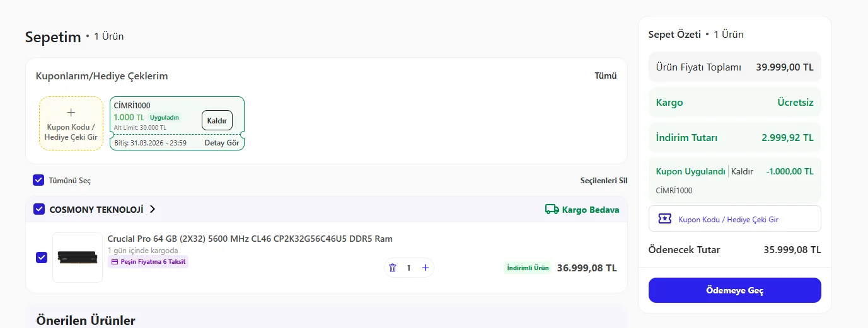This screenshot has height=328, width=868.
Task: Click Alt Limit: 30.000 TL text
Action: coord(140,128)
